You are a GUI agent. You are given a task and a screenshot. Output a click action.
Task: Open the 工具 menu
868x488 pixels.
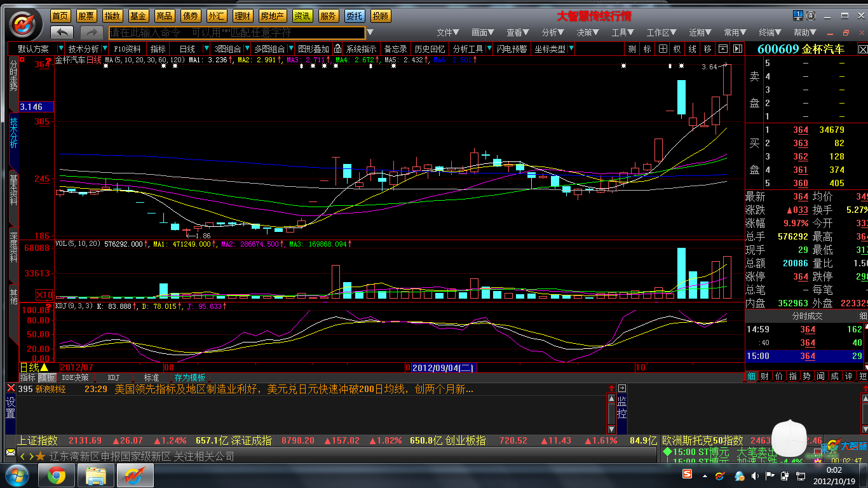tap(623, 32)
